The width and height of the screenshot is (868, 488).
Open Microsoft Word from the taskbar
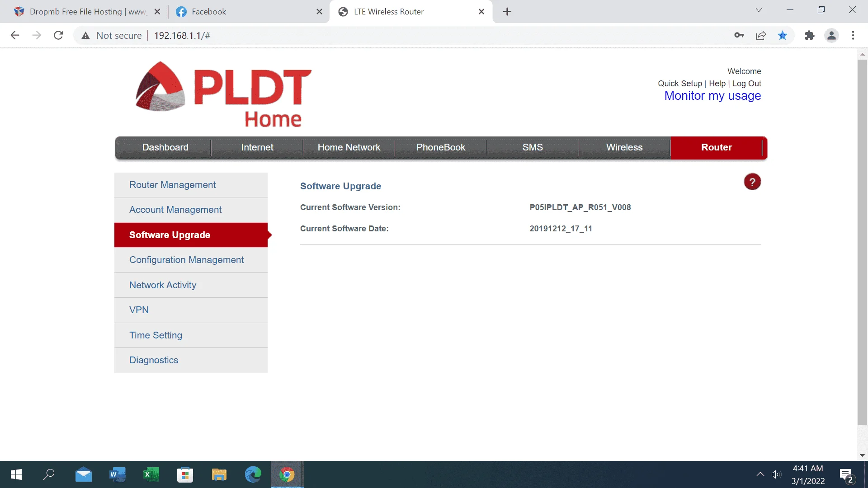(117, 474)
